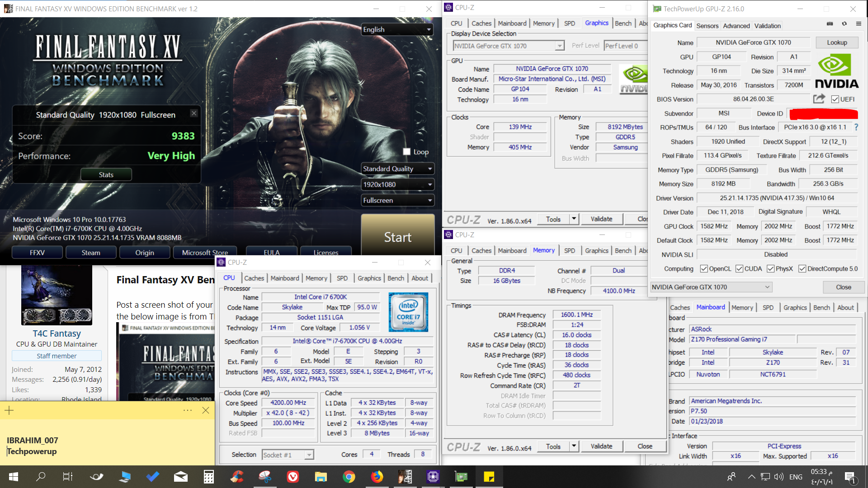Image resolution: width=868 pixels, height=488 pixels.
Task: Open the Socket #1 selection dropdown
Action: 288,455
